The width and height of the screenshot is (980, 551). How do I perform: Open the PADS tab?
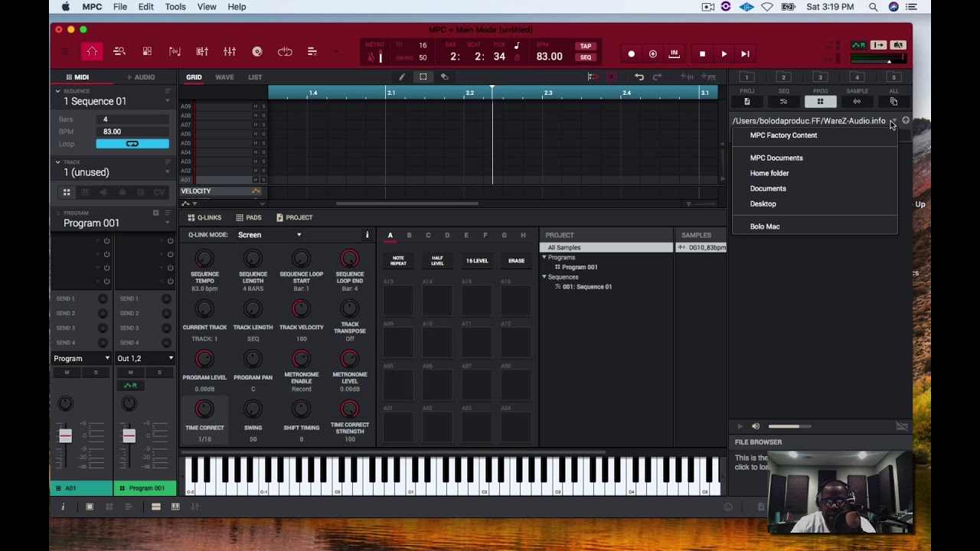tap(249, 217)
